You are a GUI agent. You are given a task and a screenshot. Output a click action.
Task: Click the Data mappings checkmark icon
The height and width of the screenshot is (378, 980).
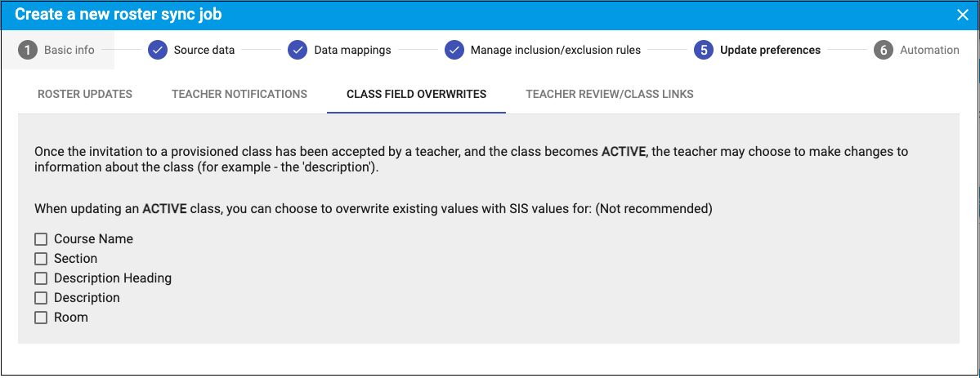click(x=298, y=50)
